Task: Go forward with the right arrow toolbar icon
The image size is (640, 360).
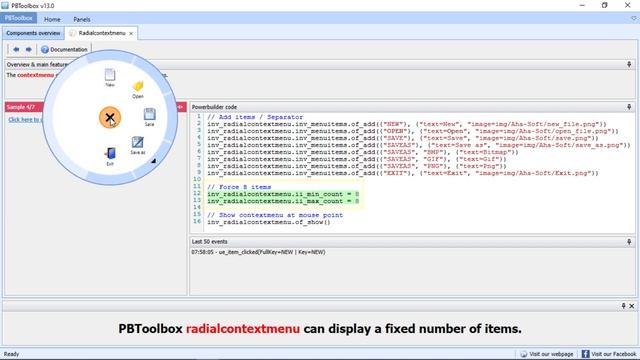Action: coord(29,49)
